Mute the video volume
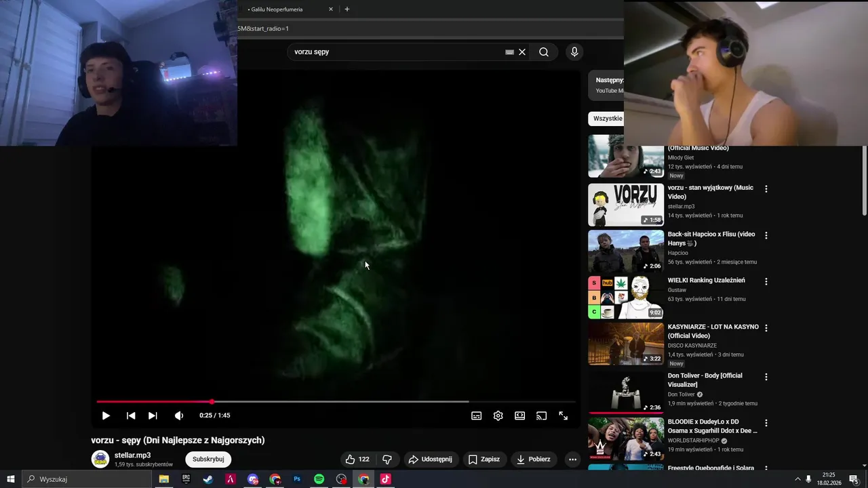868x488 pixels. 179,415
